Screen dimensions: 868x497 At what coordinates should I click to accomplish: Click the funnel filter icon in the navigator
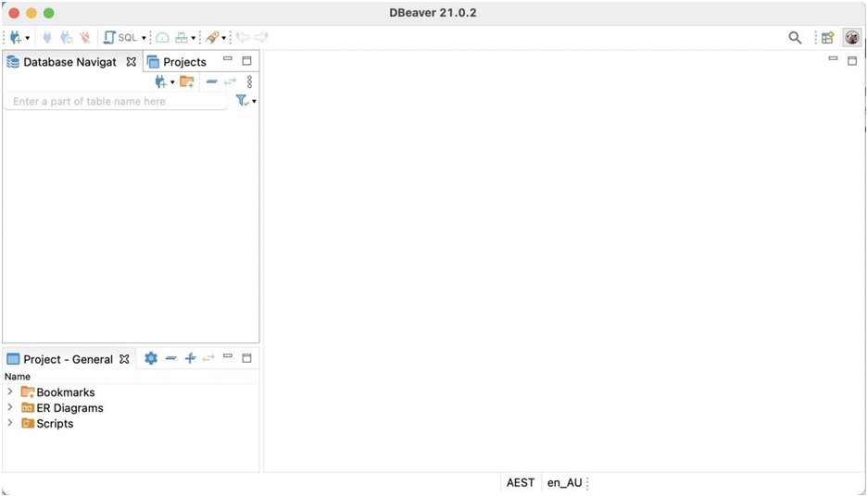(242, 101)
